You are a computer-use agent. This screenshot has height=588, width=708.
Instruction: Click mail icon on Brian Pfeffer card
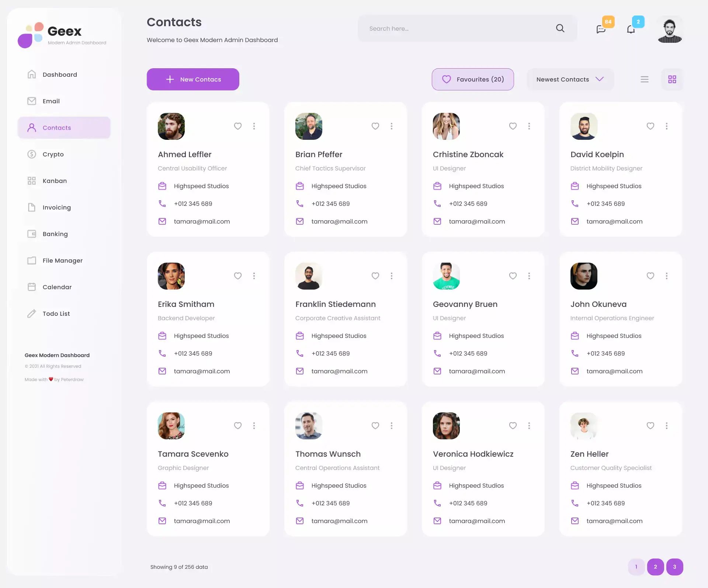(x=300, y=221)
